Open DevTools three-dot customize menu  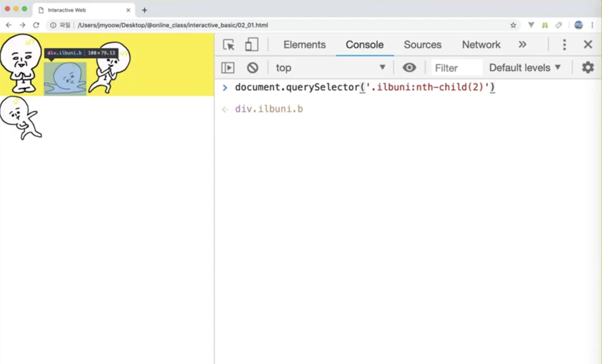pyautogui.click(x=564, y=44)
